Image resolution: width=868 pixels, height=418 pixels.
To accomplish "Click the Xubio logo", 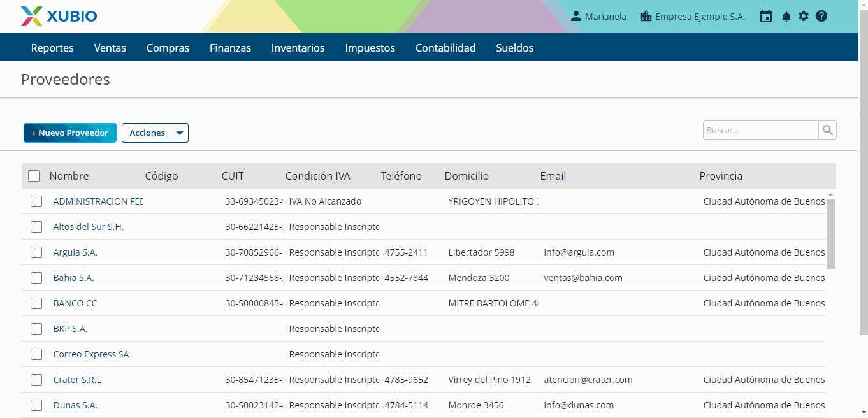I will 59,17.
